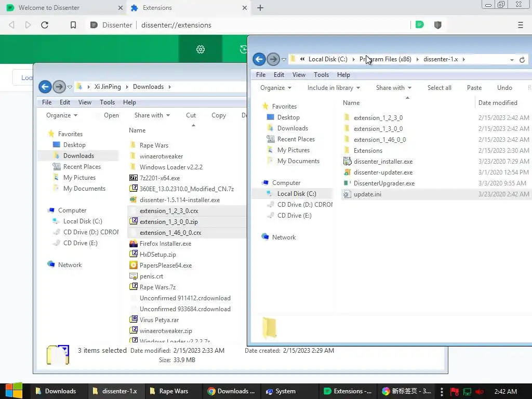Select the dissenter-updater.exe file icon
The width and height of the screenshot is (532, 399).
[347, 172]
